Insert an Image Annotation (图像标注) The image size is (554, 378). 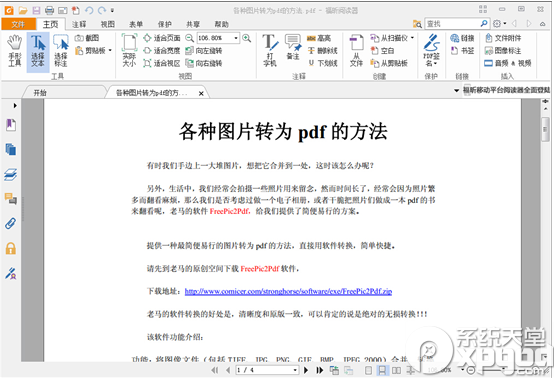[503, 51]
